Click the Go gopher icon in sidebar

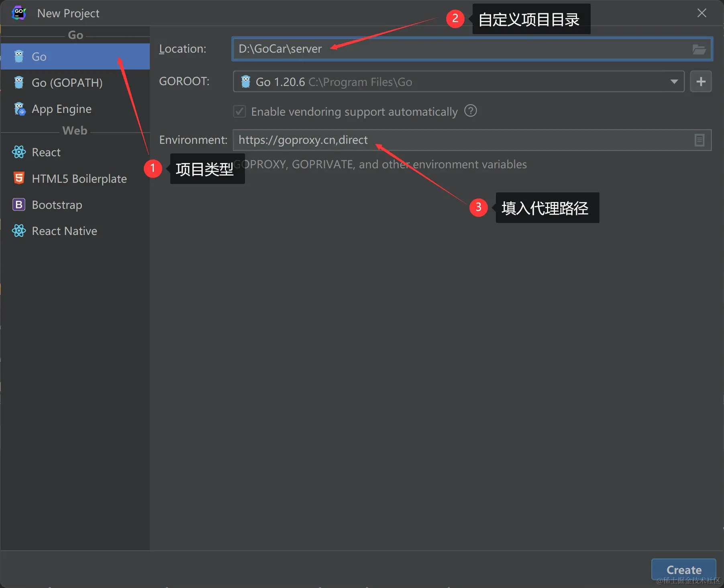click(19, 57)
